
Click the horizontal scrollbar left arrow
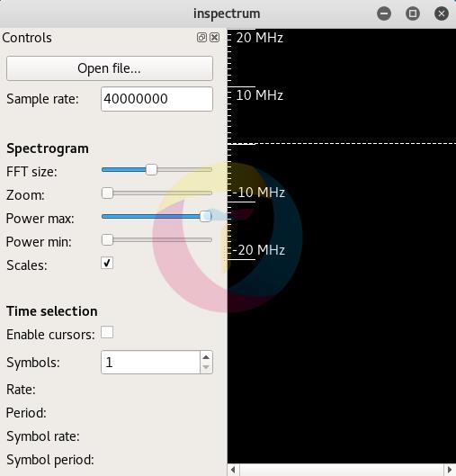(x=233, y=470)
